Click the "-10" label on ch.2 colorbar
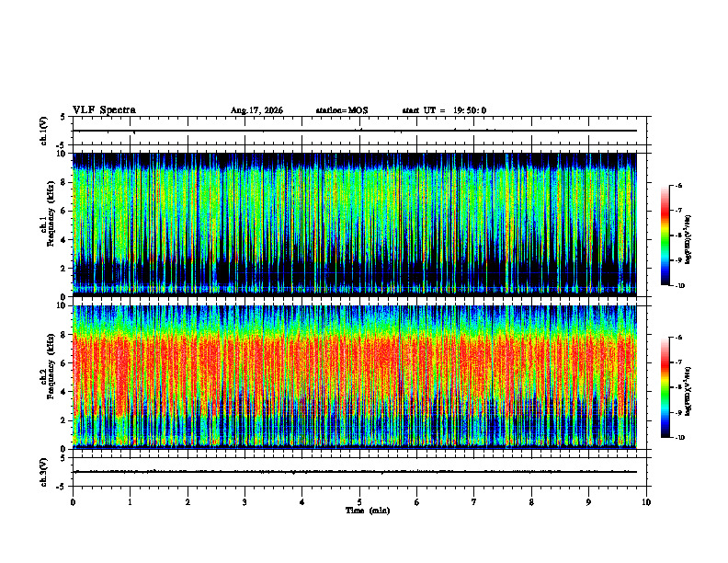Viewport: 728px width, 563px height. click(x=680, y=438)
